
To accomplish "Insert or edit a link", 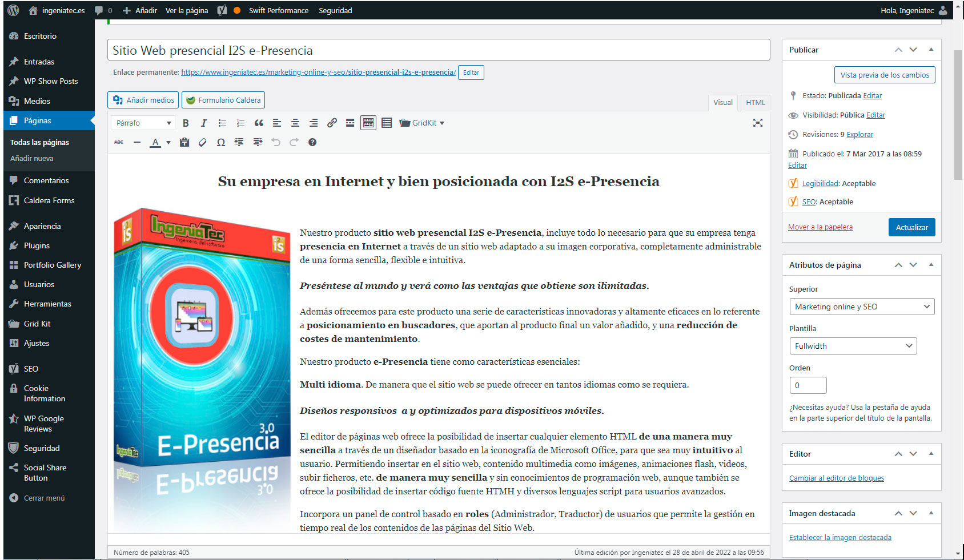I will pos(332,123).
